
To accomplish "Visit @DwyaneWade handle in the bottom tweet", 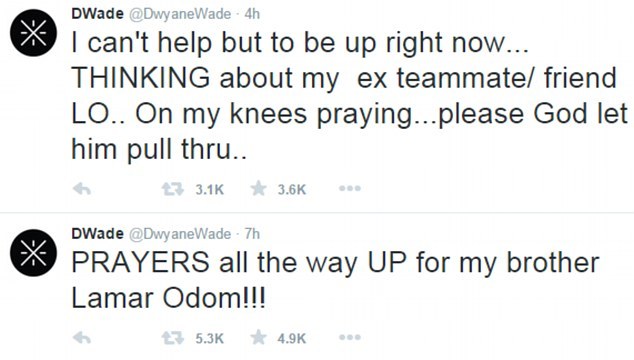I will (180, 234).
